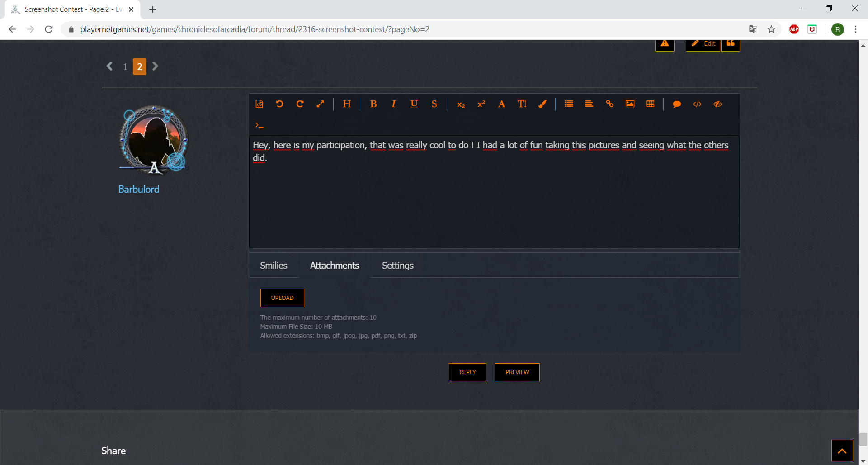This screenshot has width=868, height=465.
Task: Insert a code block with the </> icon
Action: point(697,104)
